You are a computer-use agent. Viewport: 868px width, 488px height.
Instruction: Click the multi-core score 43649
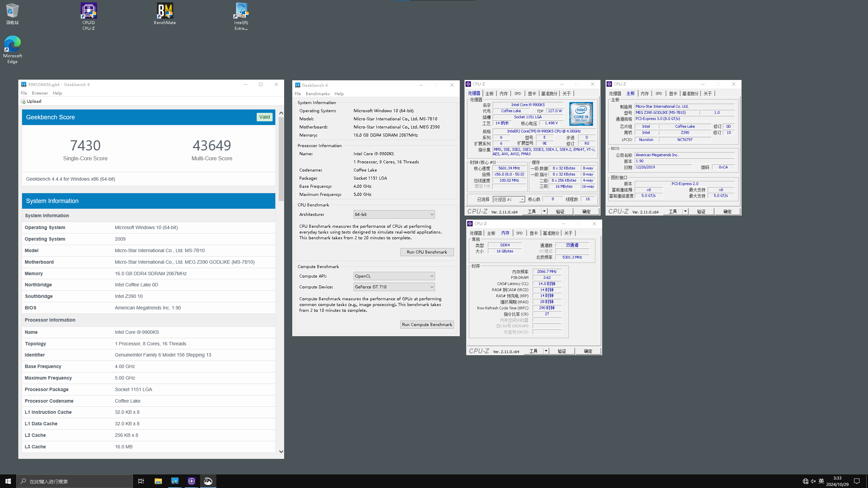pyautogui.click(x=212, y=145)
